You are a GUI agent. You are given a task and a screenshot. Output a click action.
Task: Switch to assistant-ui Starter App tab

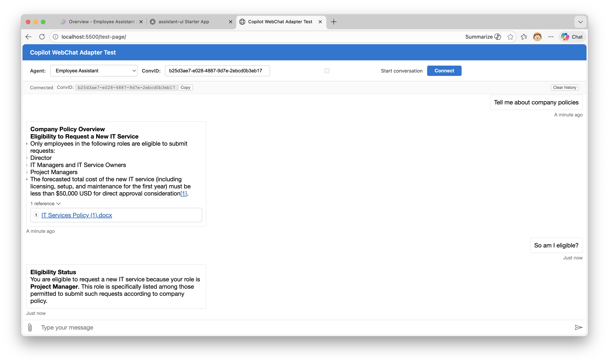184,22
